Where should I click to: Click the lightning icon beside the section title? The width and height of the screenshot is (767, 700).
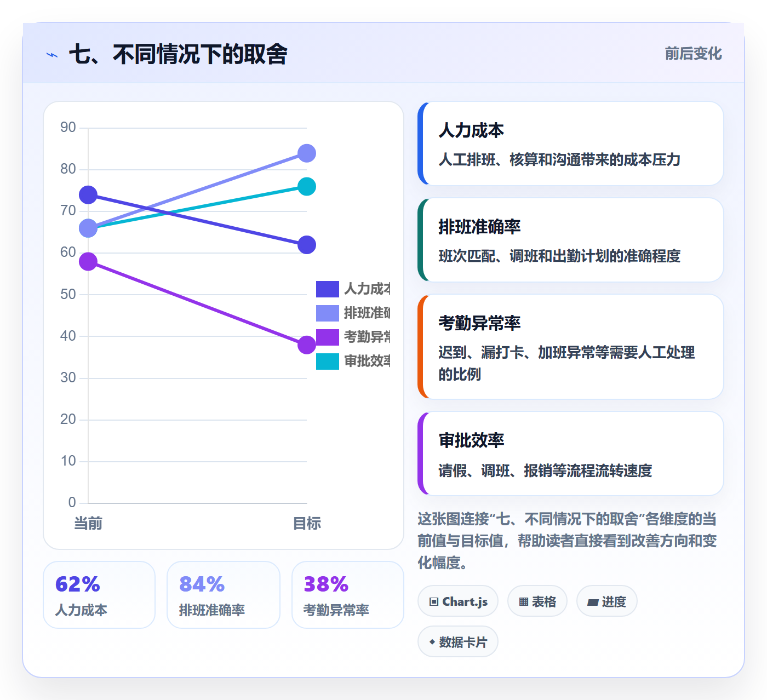(x=52, y=55)
